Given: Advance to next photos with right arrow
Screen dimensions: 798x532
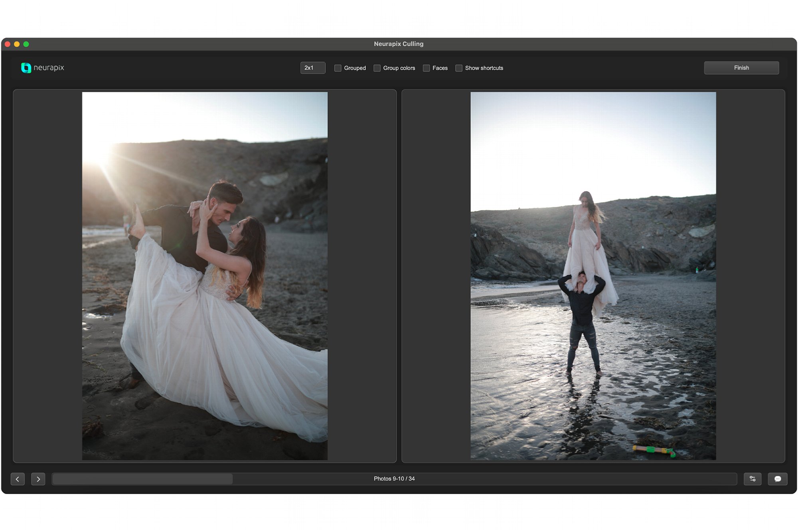Looking at the screenshot, I should [x=38, y=479].
